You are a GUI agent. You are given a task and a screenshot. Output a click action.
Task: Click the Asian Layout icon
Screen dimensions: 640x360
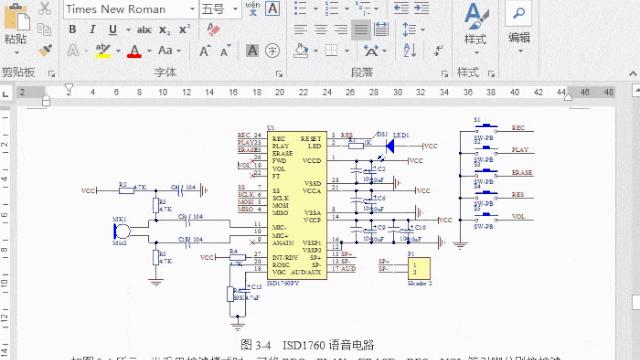(371, 51)
